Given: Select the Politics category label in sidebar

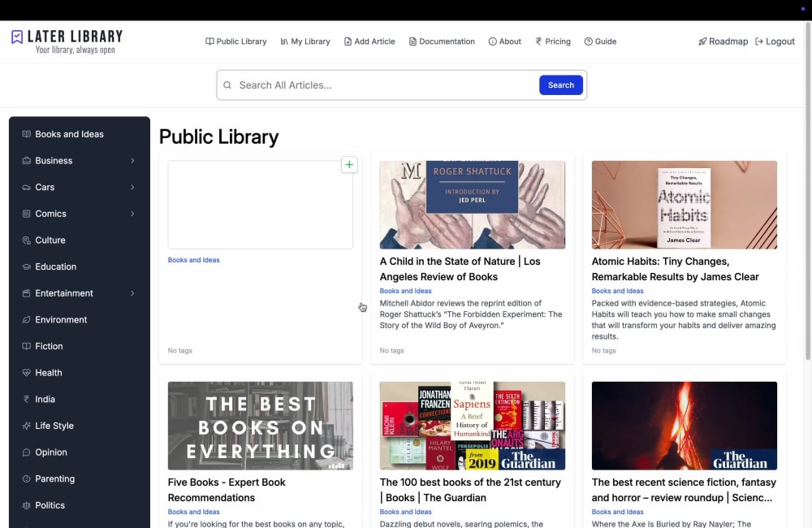Looking at the screenshot, I should tap(50, 505).
